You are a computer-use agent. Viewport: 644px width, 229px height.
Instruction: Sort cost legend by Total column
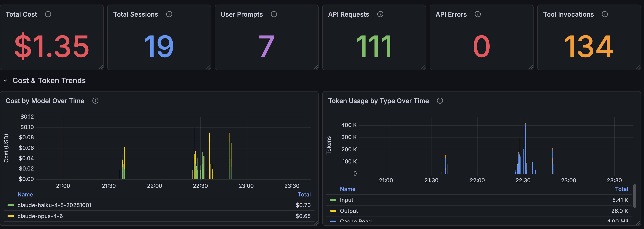(304, 194)
